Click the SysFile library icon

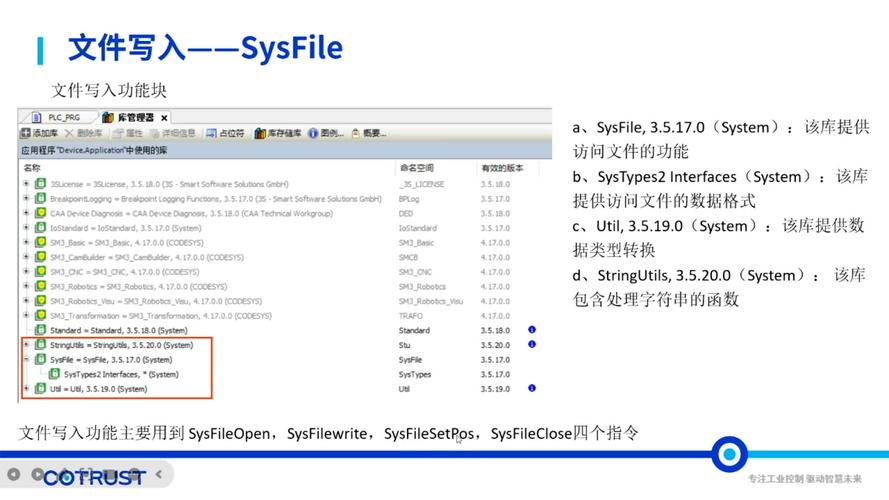click(40, 359)
